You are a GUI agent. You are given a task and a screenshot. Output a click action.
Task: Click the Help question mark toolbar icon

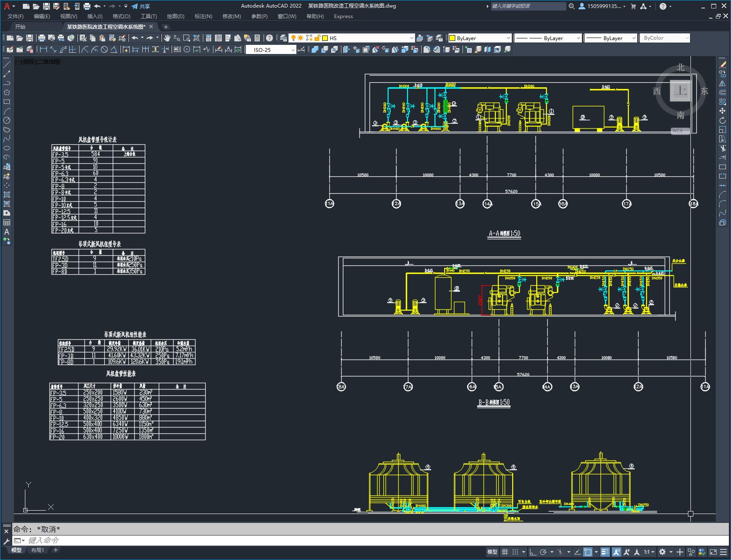point(269,38)
